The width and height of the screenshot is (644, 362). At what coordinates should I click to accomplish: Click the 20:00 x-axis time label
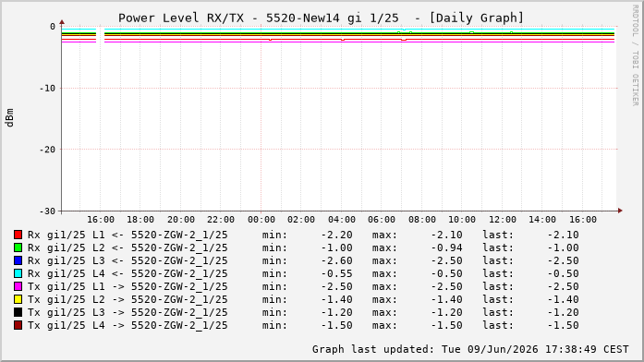181,220
